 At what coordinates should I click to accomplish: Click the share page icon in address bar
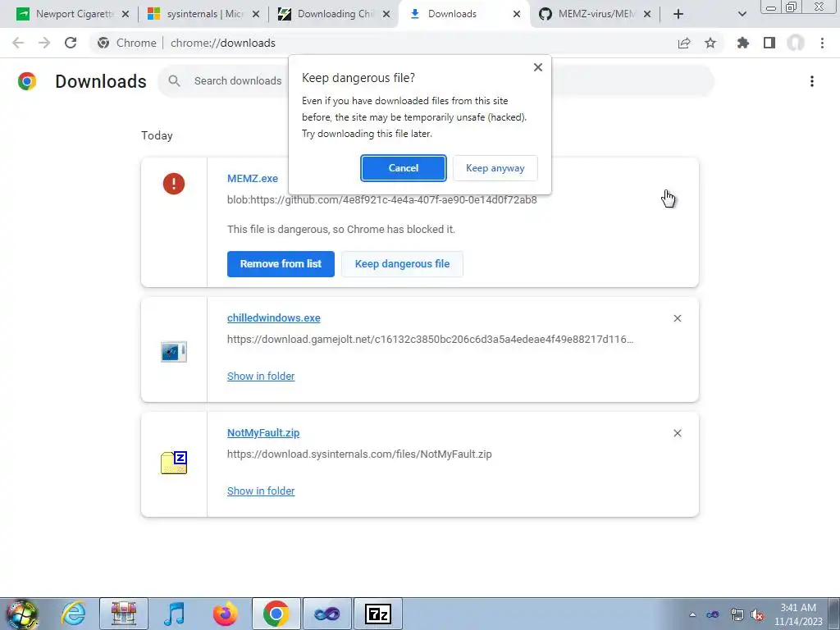684,43
